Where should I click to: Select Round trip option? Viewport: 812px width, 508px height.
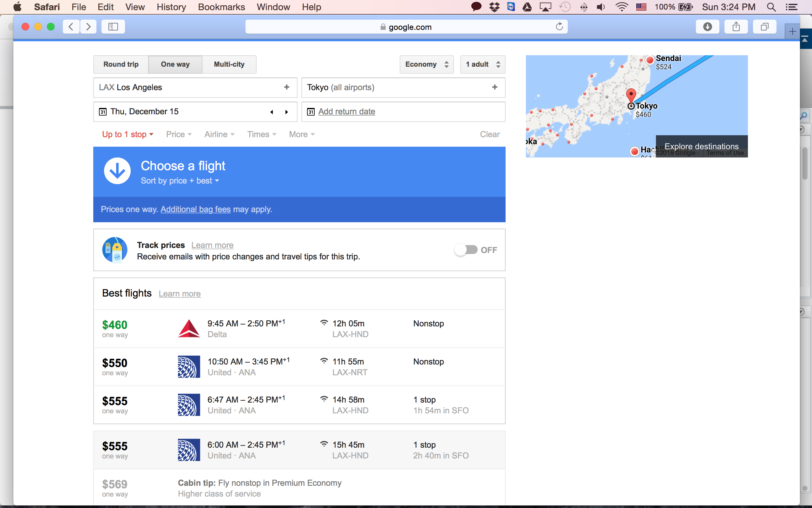click(x=121, y=64)
